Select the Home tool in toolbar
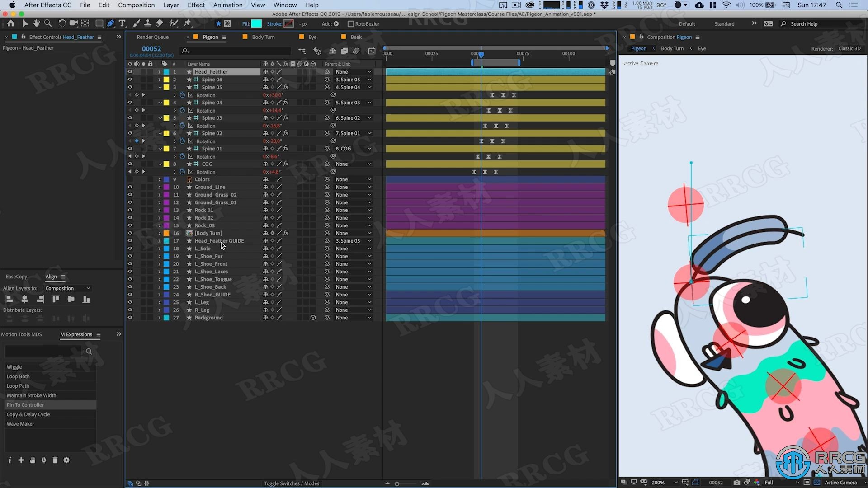The width and height of the screenshot is (868, 488). 11,23
